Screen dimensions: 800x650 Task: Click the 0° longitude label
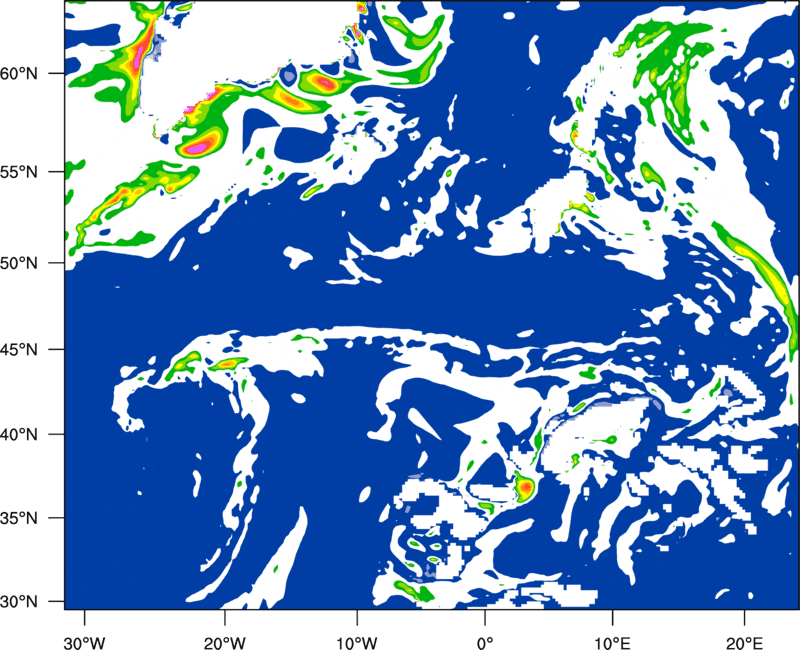coord(485,642)
